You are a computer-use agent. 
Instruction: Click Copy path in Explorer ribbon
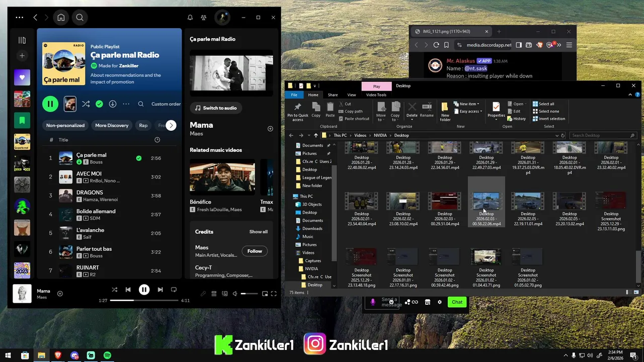tap(350, 112)
